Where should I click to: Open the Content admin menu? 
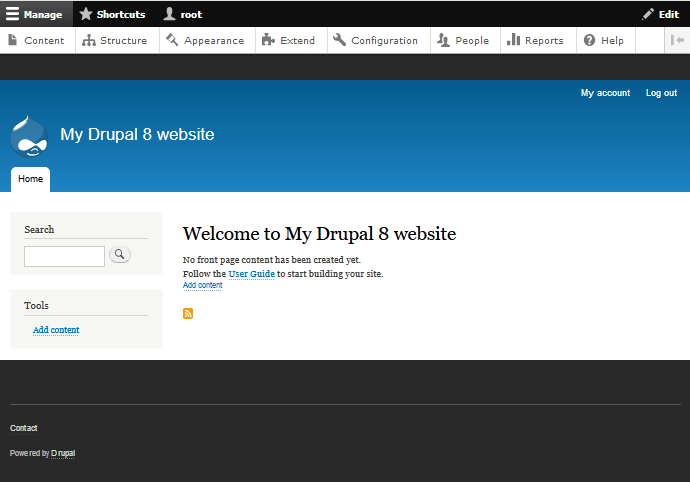37,40
